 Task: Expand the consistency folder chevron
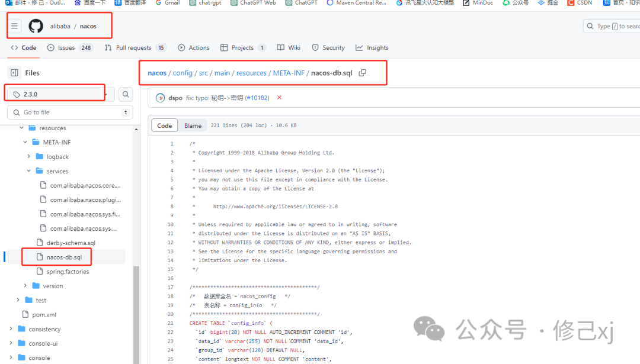point(11,329)
